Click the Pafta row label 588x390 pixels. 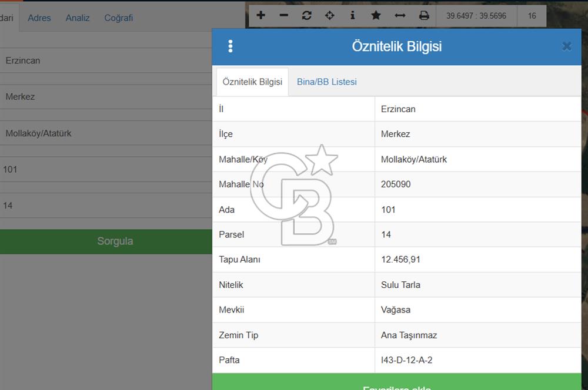click(x=229, y=360)
